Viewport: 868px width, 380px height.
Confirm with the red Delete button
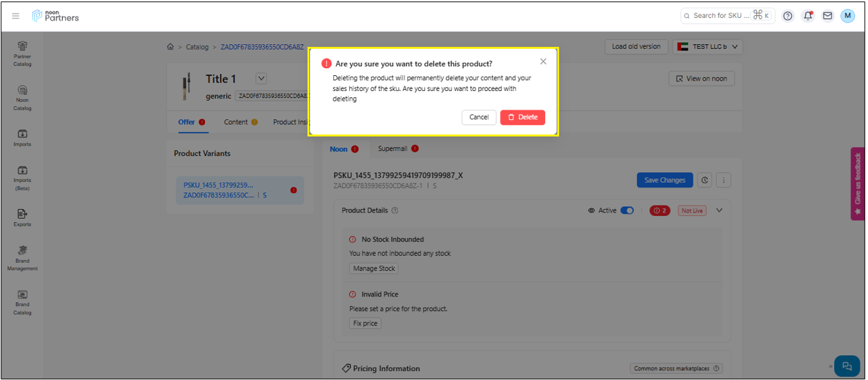pyautogui.click(x=522, y=117)
